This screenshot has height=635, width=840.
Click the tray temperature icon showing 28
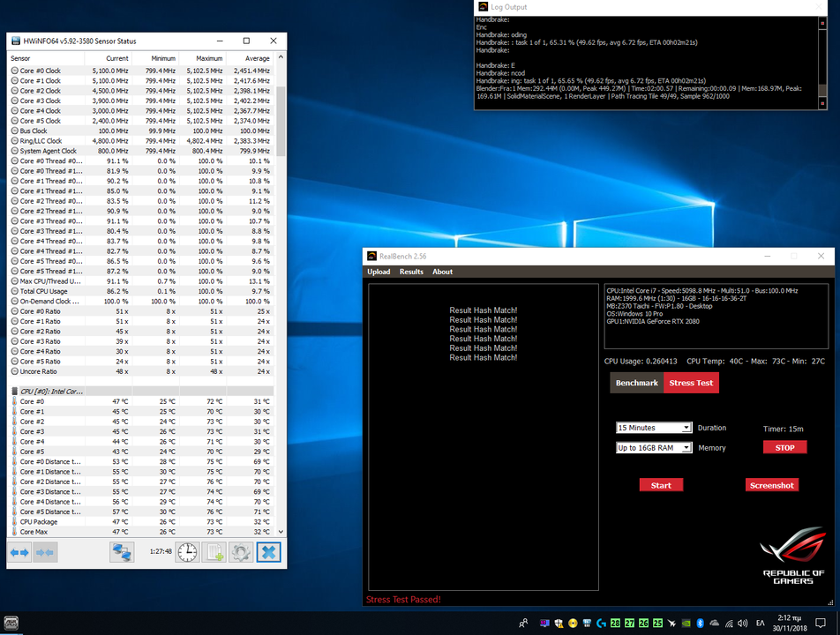click(615, 624)
